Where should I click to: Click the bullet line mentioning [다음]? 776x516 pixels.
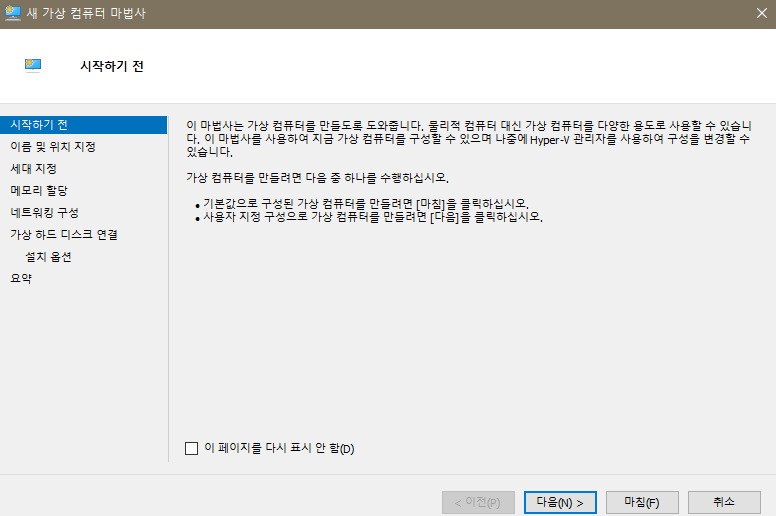(x=373, y=217)
